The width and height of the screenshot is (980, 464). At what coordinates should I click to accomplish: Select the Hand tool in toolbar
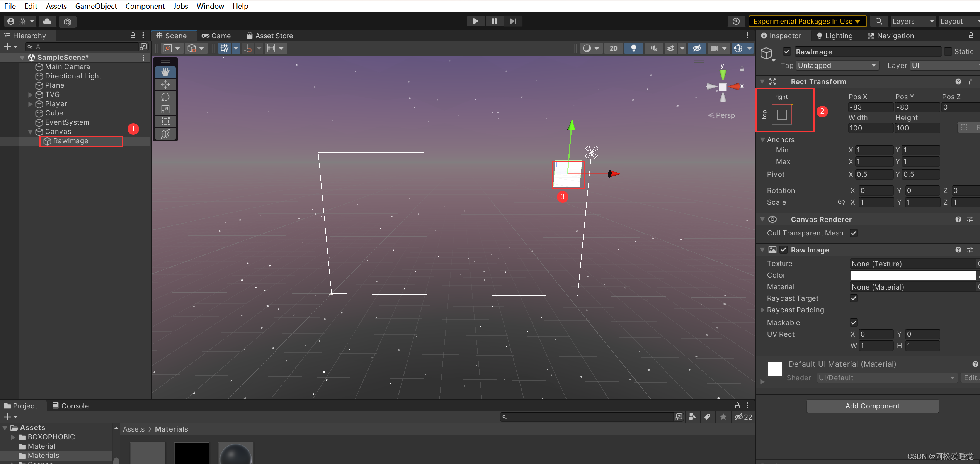(166, 71)
